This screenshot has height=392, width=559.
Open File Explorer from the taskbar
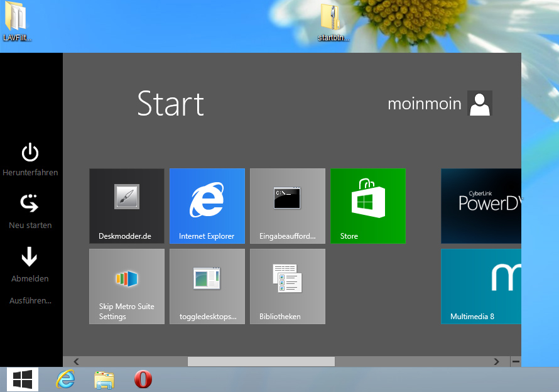pyautogui.click(x=104, y=380)
